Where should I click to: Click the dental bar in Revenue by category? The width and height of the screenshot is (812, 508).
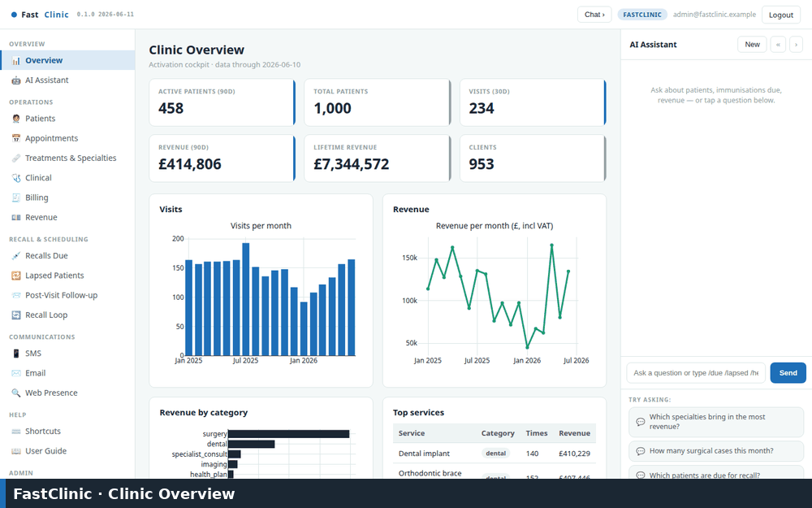point(251,444)
